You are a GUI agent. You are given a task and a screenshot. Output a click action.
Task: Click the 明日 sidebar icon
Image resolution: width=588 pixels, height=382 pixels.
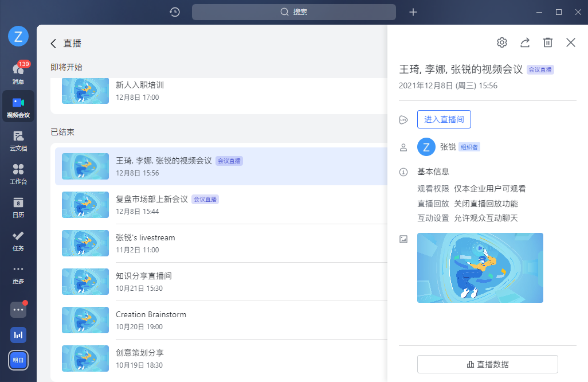(18, 360)
